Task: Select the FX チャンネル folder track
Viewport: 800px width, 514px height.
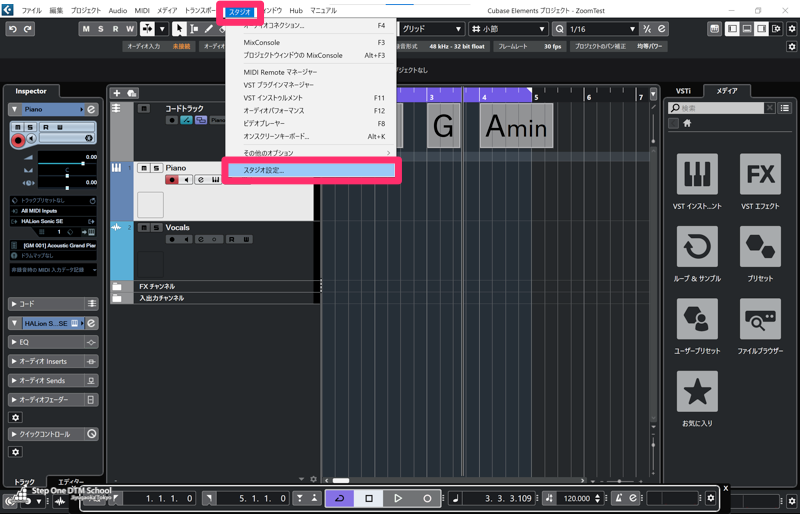Action: coord(215,286)
